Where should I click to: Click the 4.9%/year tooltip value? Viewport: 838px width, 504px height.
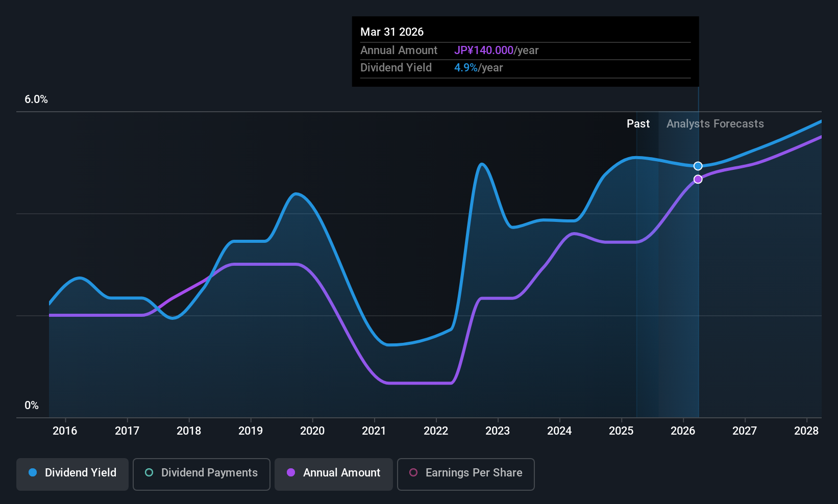(x=479, y=68)
